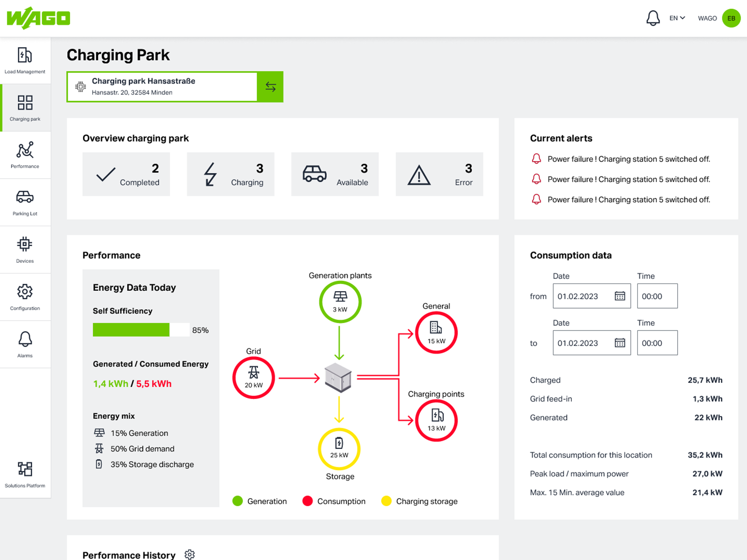Open the notifications bell in header
Image resolution: width=747 pixels, height=560 pixels.
653,18
